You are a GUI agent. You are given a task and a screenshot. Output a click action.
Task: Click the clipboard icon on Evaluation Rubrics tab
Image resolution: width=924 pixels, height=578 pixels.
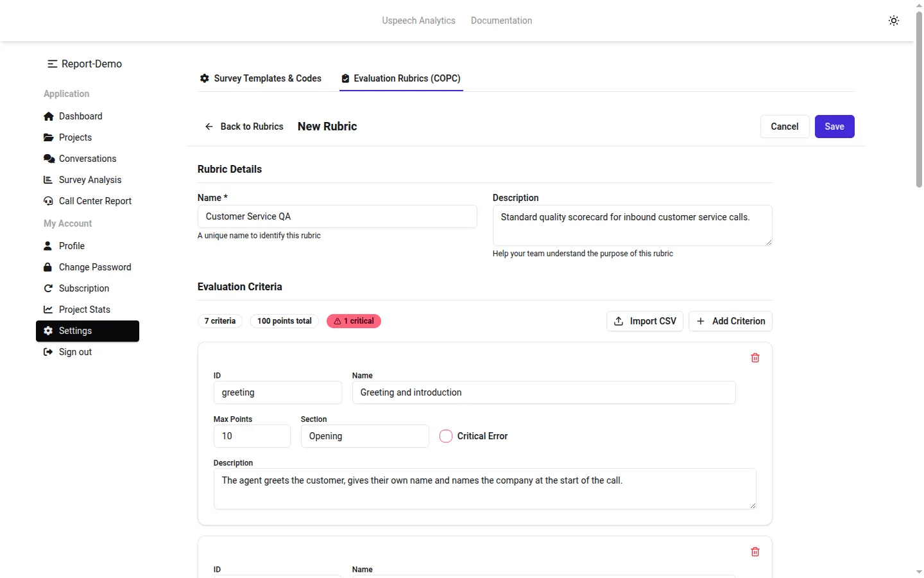[x=345, y=78]
